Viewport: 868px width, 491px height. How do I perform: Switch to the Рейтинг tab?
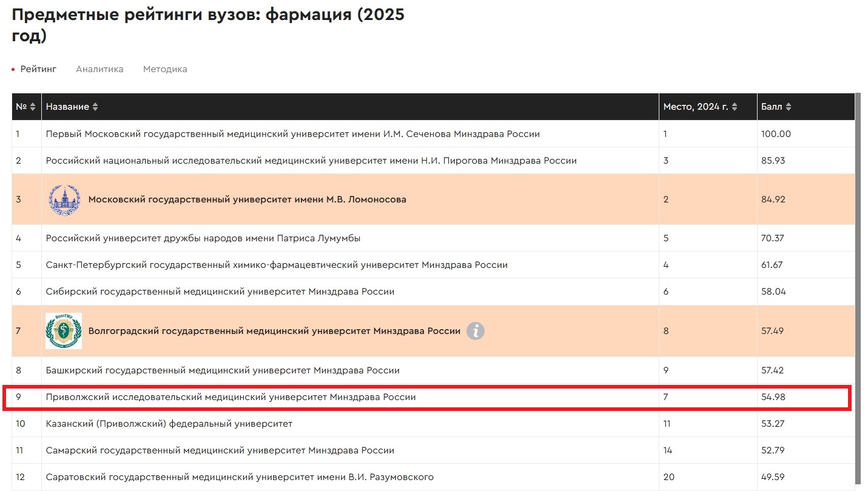coord(38,69)
